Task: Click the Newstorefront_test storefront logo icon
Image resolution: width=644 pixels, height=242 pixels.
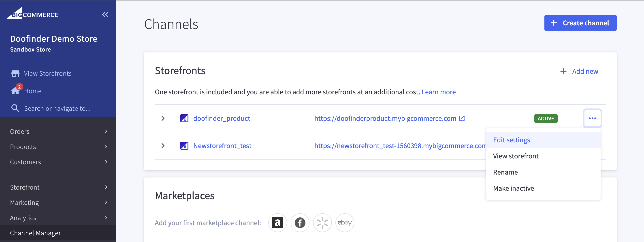Action: [x=184, y=146]
